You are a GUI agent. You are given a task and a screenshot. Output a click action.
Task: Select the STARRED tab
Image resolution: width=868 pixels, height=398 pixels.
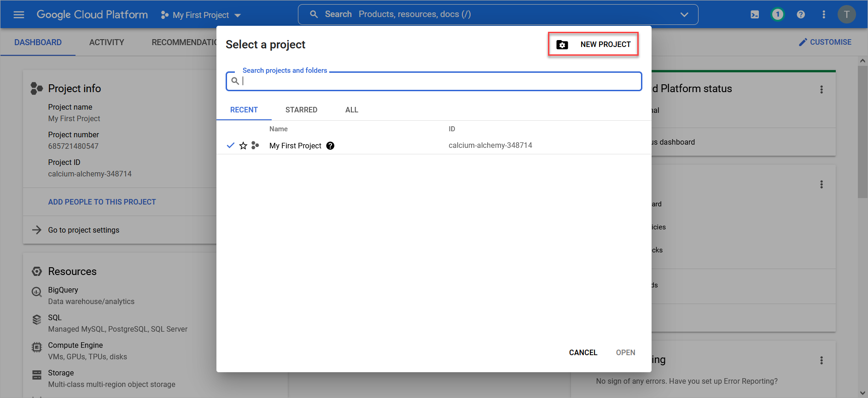pyautogui.click(x=301, y=110)
